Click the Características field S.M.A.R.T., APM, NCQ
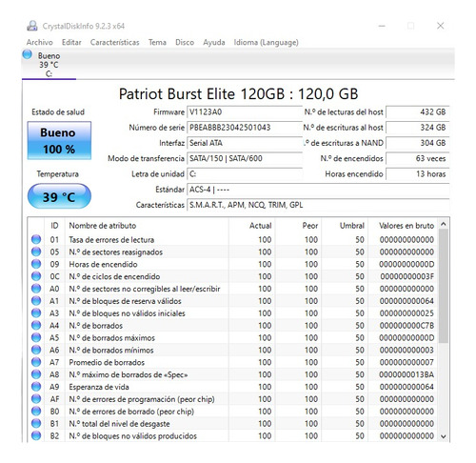 tap(318, 205)
